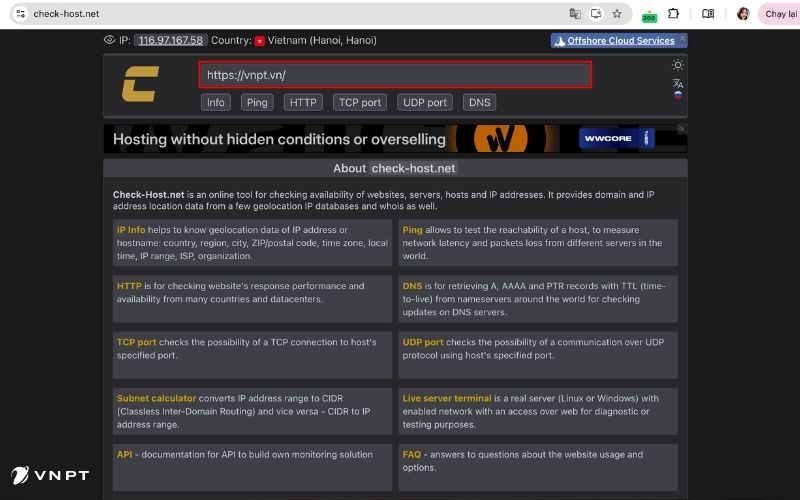The height and width of the screenshot is (500, 800).
Task: Click the eye icon next to IP
Action: coord(109,40)
